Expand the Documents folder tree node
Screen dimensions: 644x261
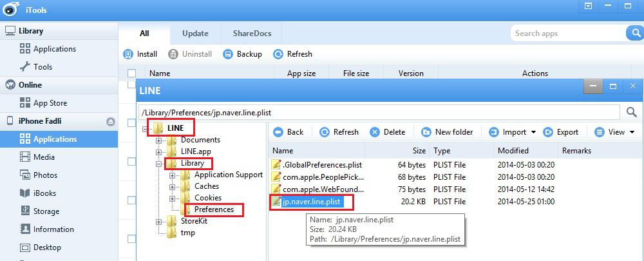(x=158, y=140)
